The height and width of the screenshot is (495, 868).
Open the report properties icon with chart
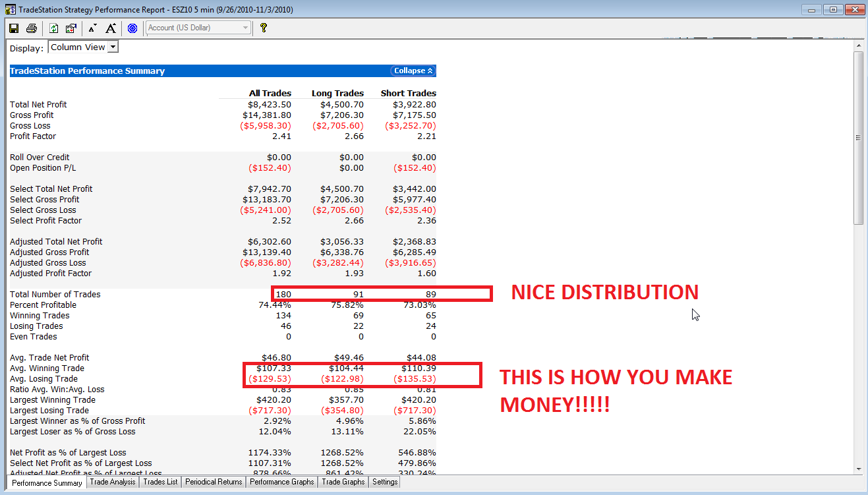tap(71, 28)
